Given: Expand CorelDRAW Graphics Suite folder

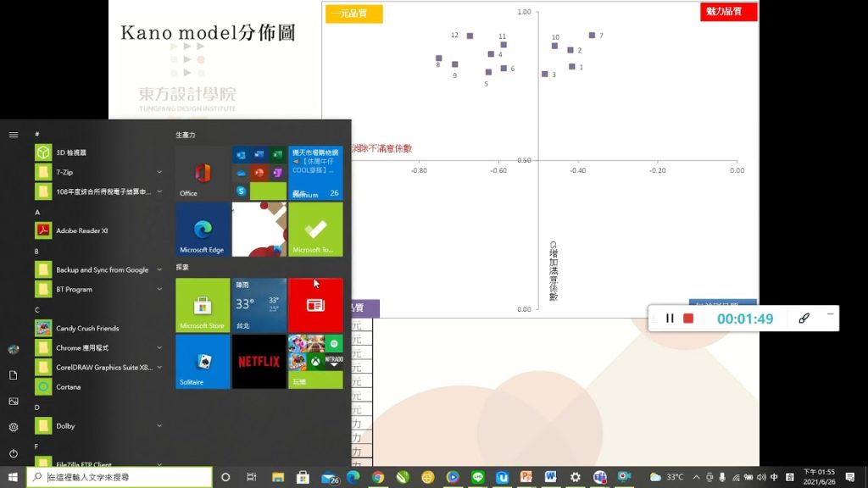Looking at the screenshot, I should click(159, 367).
